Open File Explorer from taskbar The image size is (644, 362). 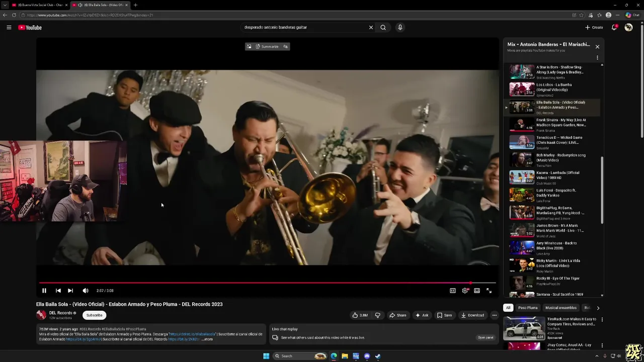coord(345,356)
